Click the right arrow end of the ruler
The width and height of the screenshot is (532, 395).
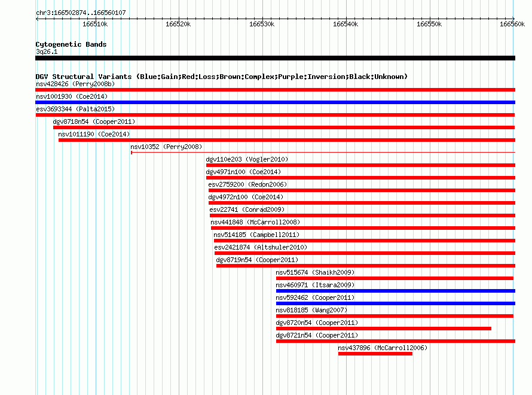coord(513,19)
